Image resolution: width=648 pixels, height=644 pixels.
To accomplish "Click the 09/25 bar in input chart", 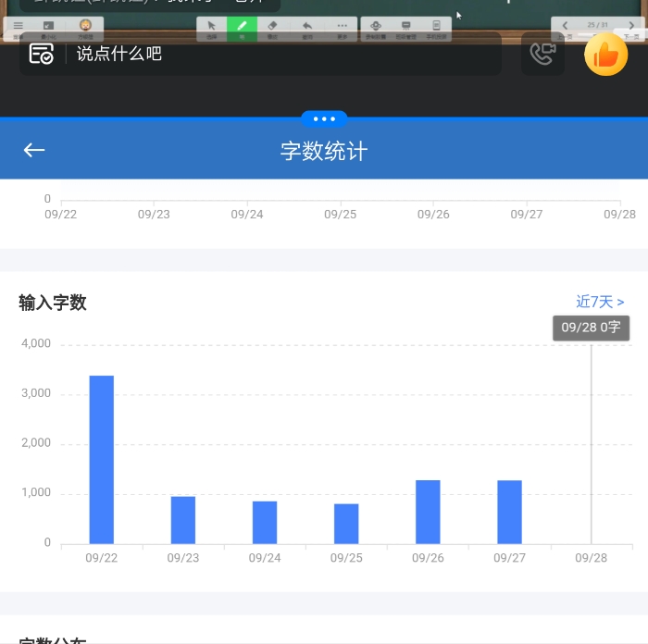I will (x=346, y=524).
